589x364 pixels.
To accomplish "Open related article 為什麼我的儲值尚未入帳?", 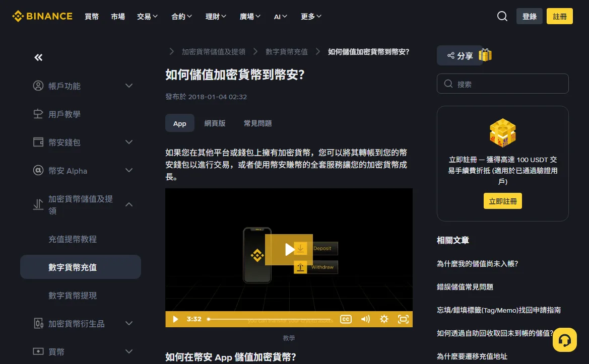I will 478,264.
